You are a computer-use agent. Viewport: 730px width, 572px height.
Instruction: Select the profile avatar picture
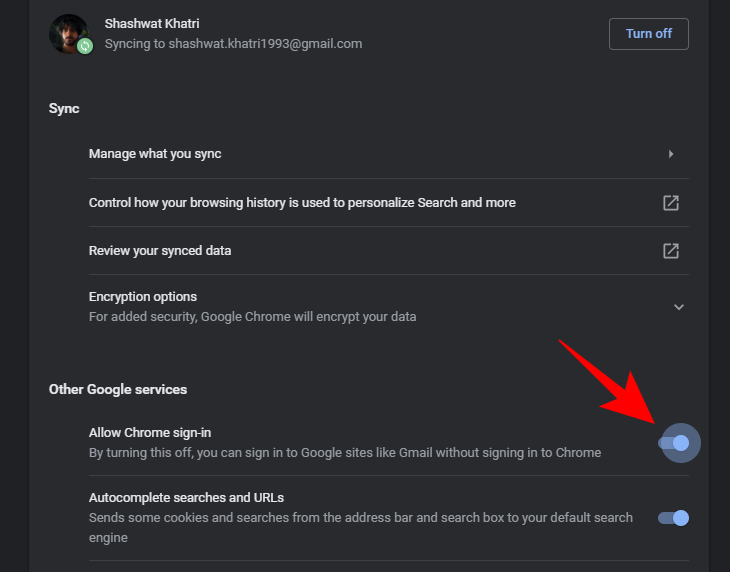tap(67, 32)
